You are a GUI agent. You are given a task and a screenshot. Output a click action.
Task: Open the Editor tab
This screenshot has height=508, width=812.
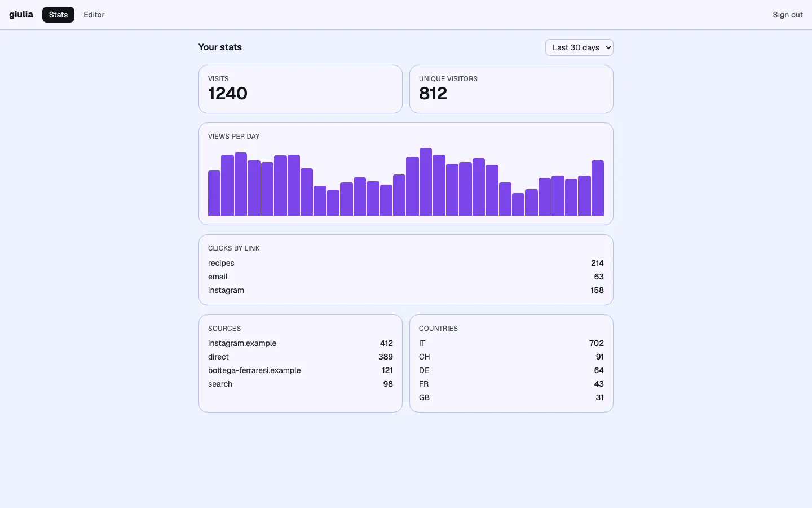point(94,15)
